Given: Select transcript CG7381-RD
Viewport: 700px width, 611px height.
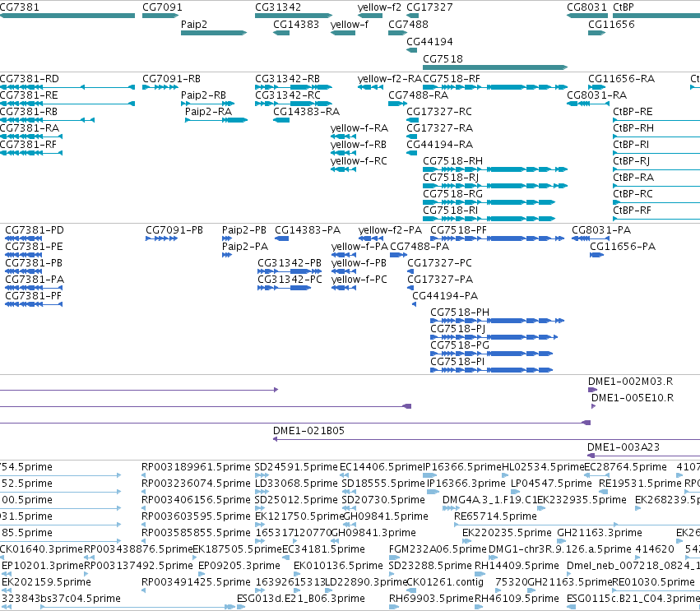Looking at the screenshot, I should click(29, 79).
